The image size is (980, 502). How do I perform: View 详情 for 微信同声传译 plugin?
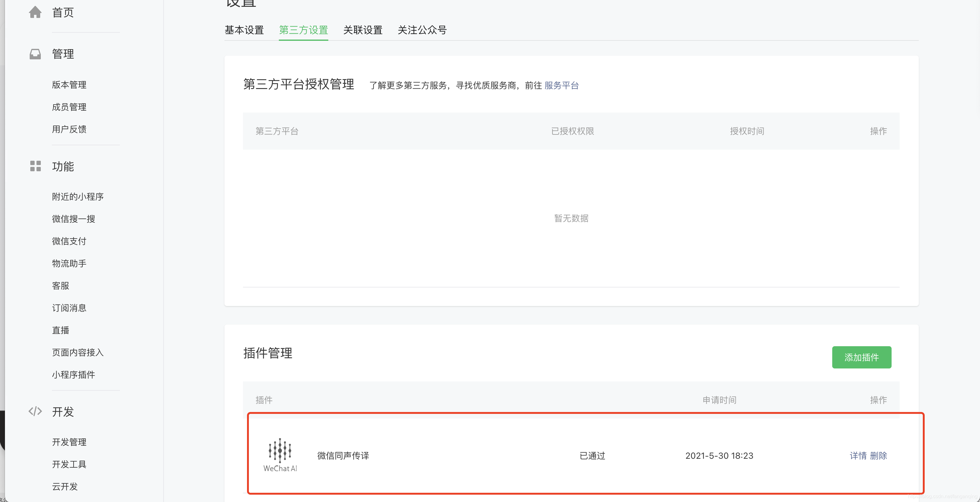coord(858,456)
